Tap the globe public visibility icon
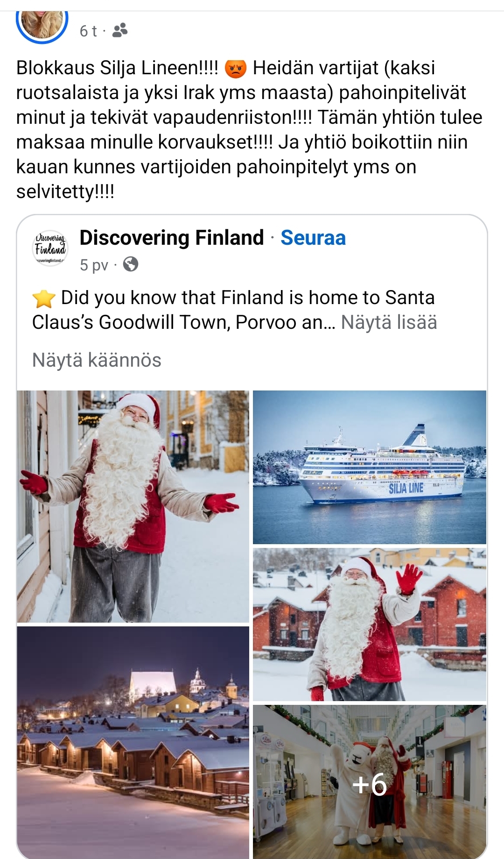The height and width of the screenshot is (859, 504). [x=131, y=264]
